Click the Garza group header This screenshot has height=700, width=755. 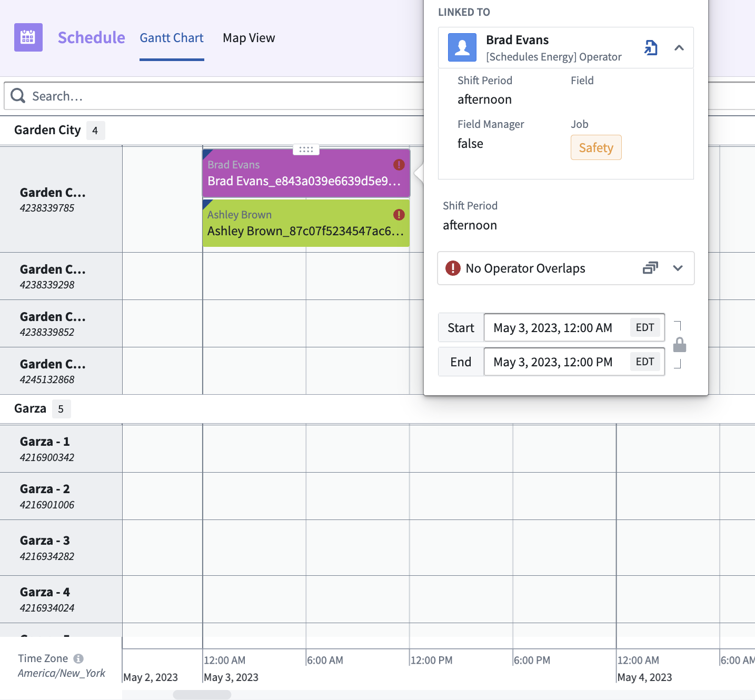click(30, 408)
